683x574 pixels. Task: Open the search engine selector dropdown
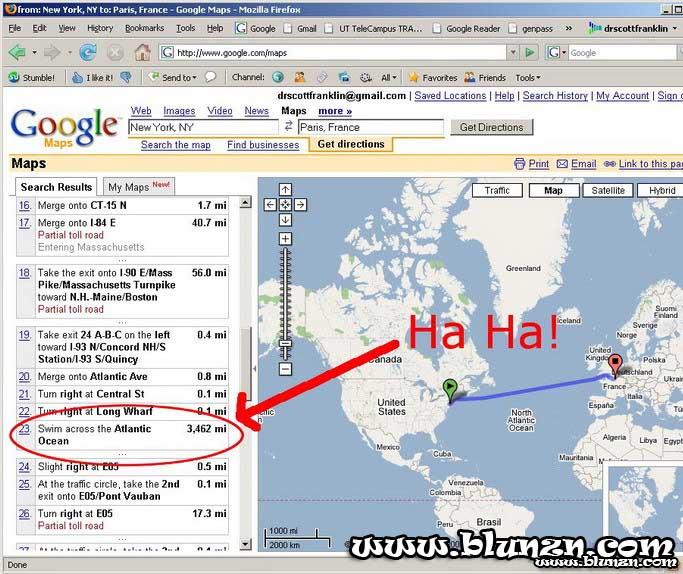556,53
